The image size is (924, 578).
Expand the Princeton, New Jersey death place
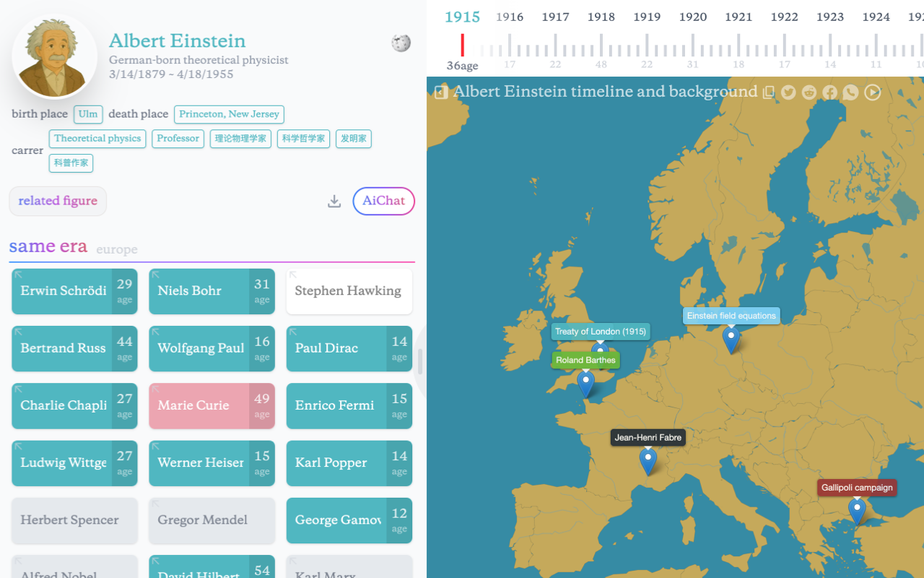(x=228, y=114)
